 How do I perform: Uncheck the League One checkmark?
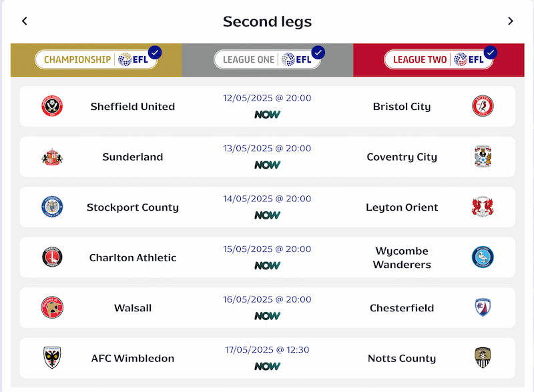[x=318, y=53]
